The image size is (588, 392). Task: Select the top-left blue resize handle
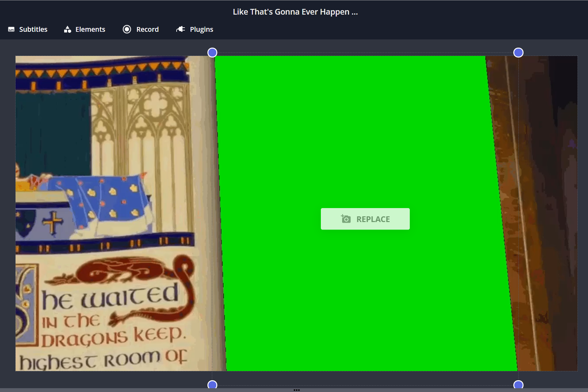[212, 52]
